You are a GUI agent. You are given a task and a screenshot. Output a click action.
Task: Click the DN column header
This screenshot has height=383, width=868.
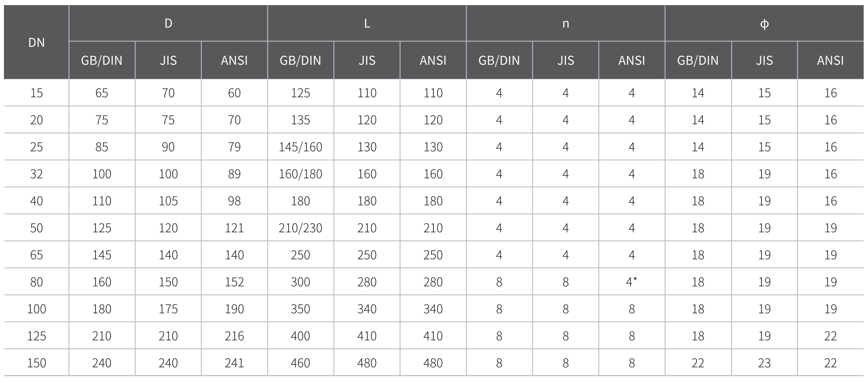(x=37, y=42)
